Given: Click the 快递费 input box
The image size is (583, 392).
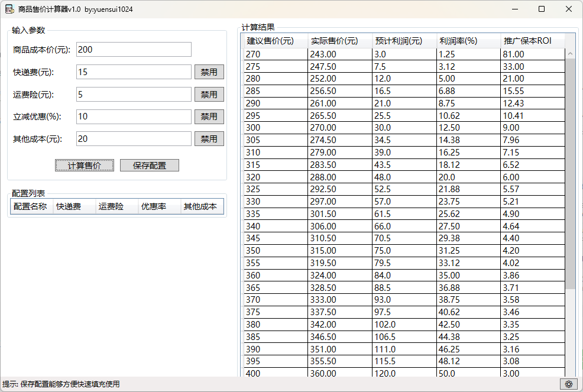Looking at the screenshot, I should [134, 72].
